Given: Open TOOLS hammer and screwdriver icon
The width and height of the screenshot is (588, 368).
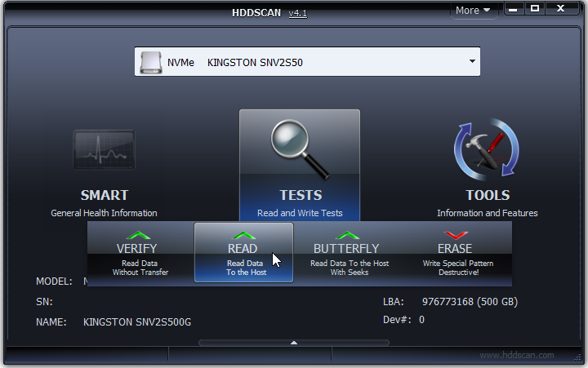Looking at the screenshot, I should pyautogui.click(x=487, y=149).
